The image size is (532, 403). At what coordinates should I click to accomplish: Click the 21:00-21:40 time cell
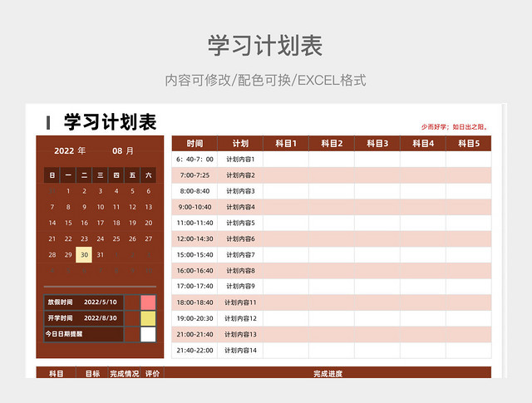pyautogui.click(x=195, y=334)
